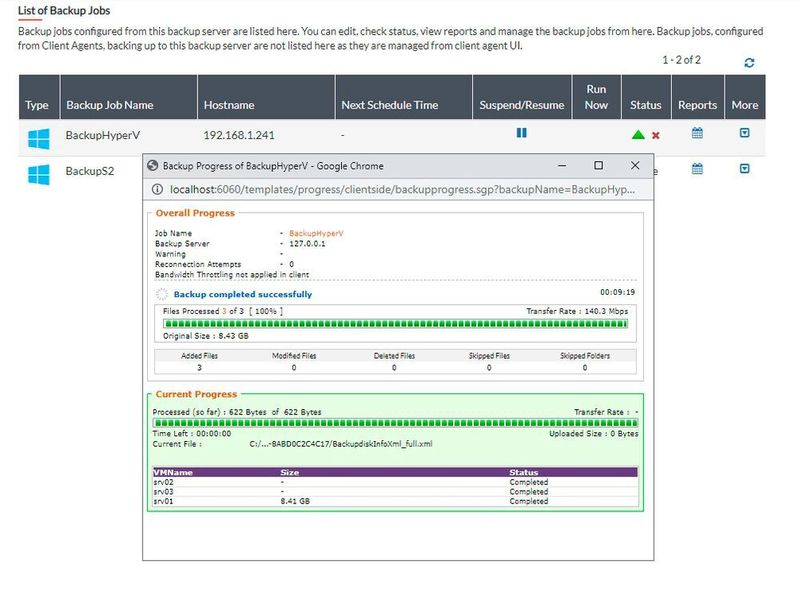This screenshot has height=600, width=799.
Task: Click the Current Progress green progress bar
Action: (397, 422)
